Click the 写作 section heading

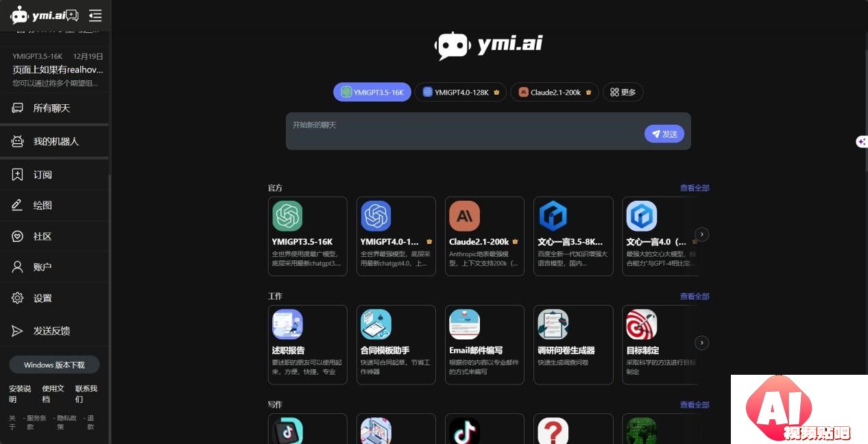(x=275, y=404)
